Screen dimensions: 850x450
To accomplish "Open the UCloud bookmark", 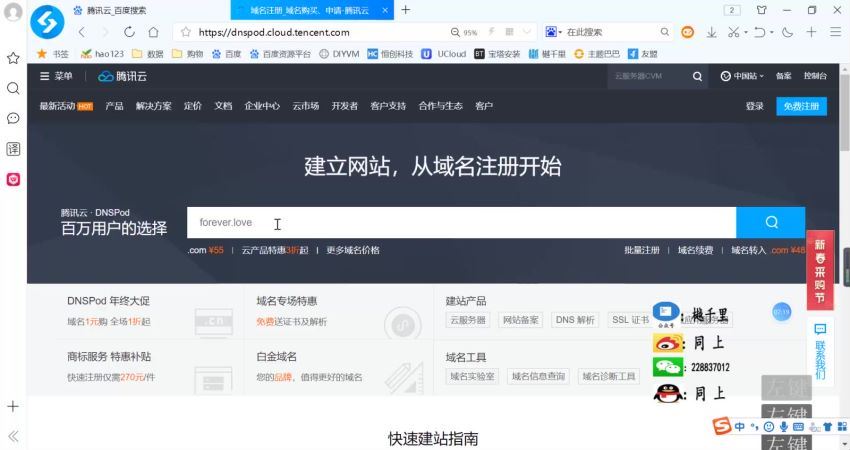I will 444,54.
